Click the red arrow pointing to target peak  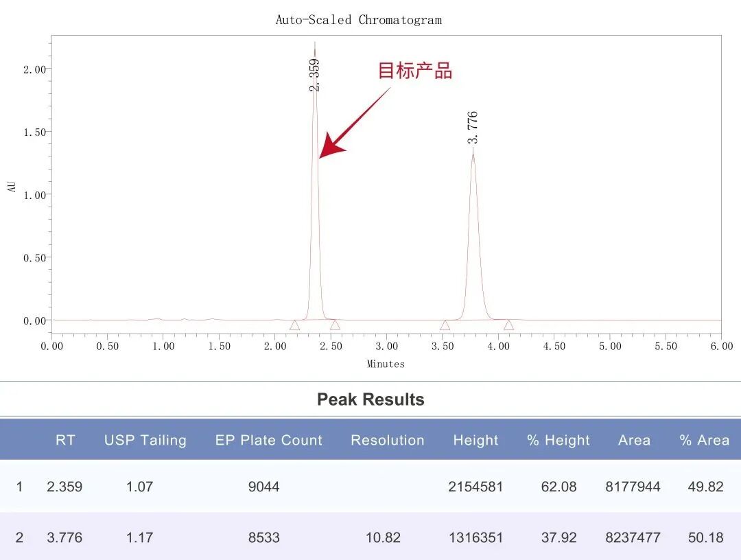tap(355, 123)
